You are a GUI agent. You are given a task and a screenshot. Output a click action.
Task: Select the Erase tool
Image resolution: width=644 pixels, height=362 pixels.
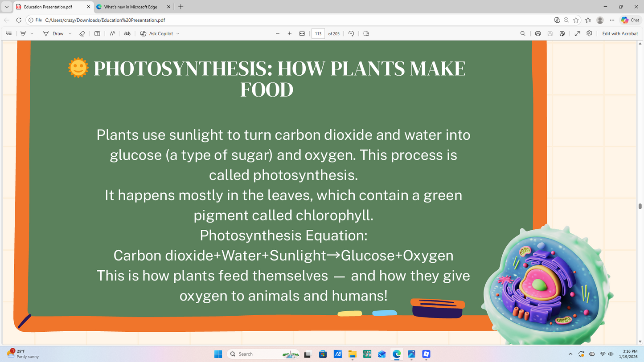(82, 33)
